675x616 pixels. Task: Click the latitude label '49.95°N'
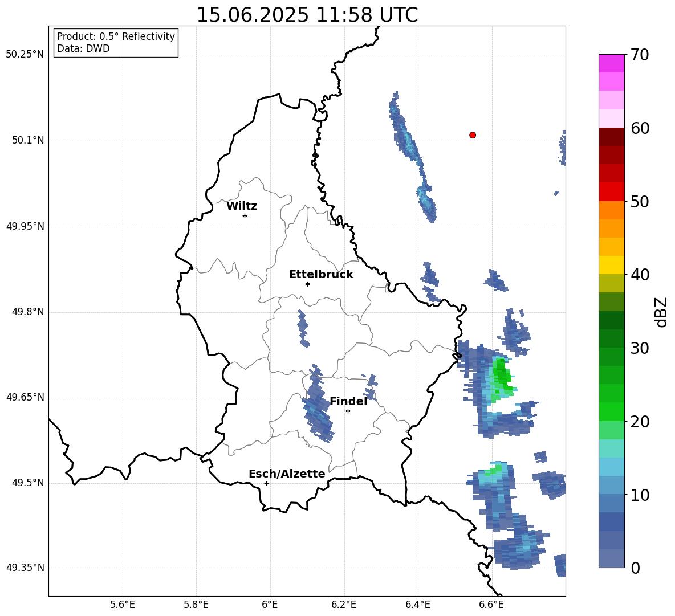tap(25, 226)
